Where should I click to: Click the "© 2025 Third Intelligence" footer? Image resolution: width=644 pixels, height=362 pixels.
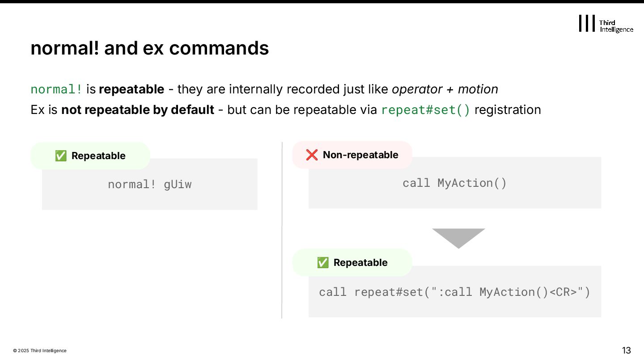coord(40,351)
